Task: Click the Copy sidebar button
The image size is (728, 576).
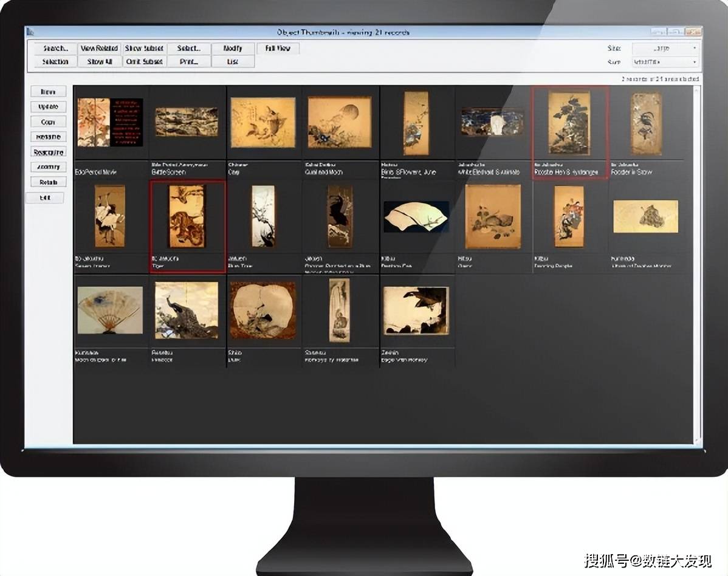Action: pyautogui.click(x=48, y=122)
